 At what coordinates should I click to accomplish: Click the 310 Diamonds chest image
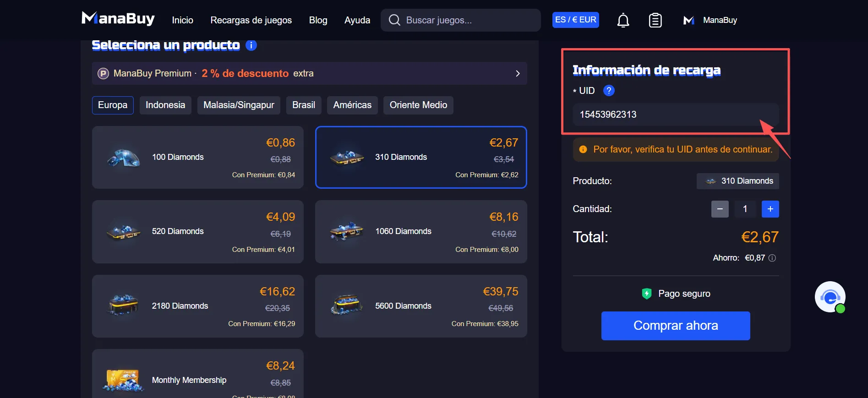347,158
